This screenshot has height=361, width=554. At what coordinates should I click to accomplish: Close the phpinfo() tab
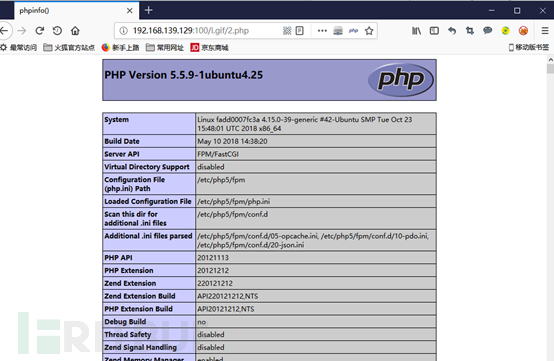pos(130,11)
